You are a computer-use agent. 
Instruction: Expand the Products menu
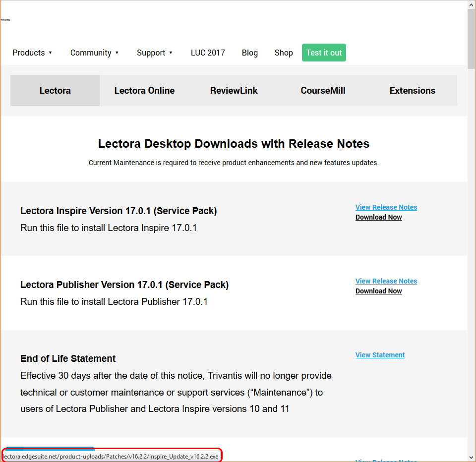point(32,53)
